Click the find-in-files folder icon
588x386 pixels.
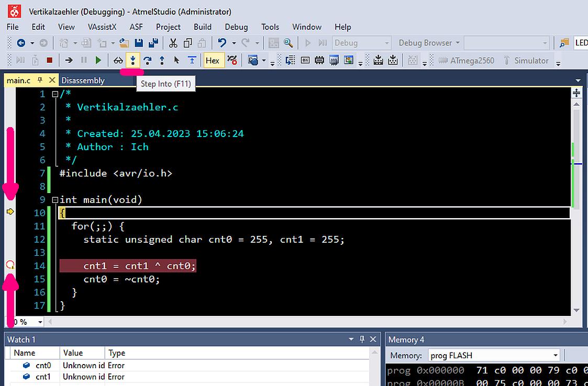(563, 43)
